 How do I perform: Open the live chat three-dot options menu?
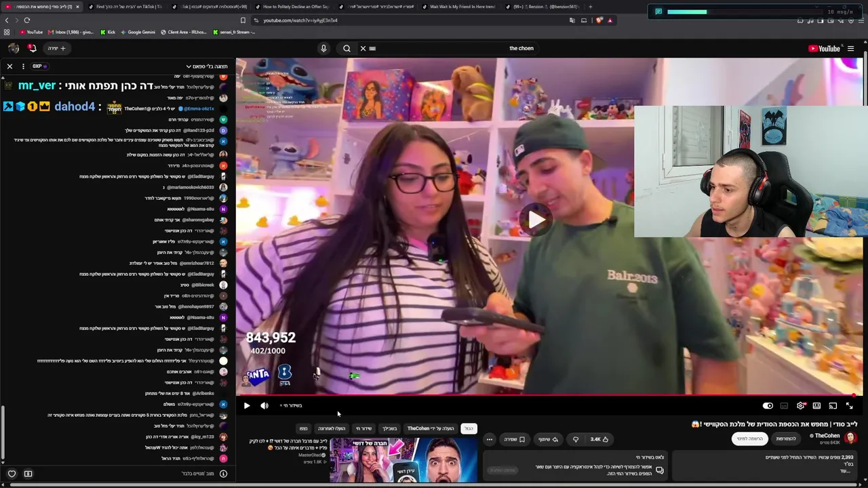(23, 66)
